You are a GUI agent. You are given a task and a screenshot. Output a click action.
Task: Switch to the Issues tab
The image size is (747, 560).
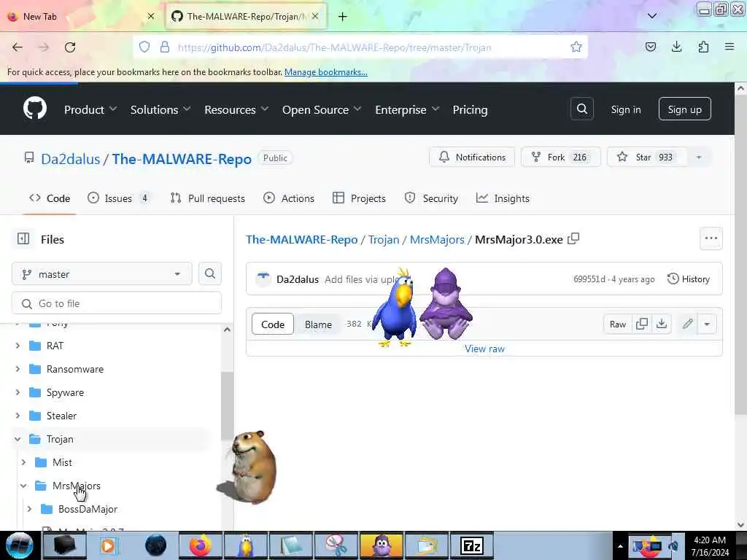click(x=119, y=198)
